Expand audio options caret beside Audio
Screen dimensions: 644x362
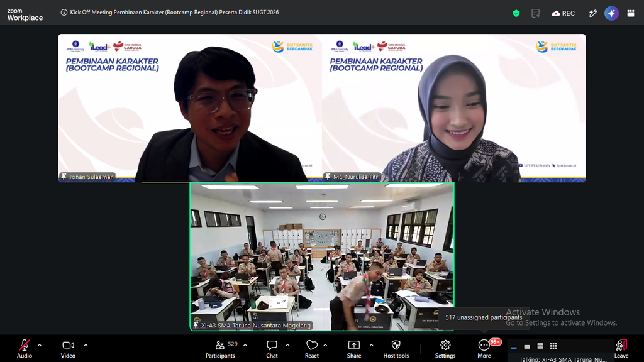point(40,345)
